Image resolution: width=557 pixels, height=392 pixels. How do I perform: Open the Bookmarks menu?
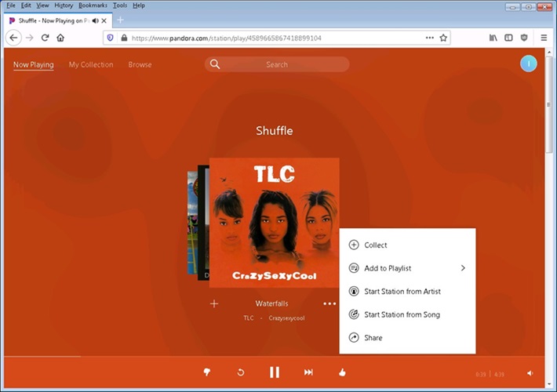pyautogui.click(x=93, y=5)
